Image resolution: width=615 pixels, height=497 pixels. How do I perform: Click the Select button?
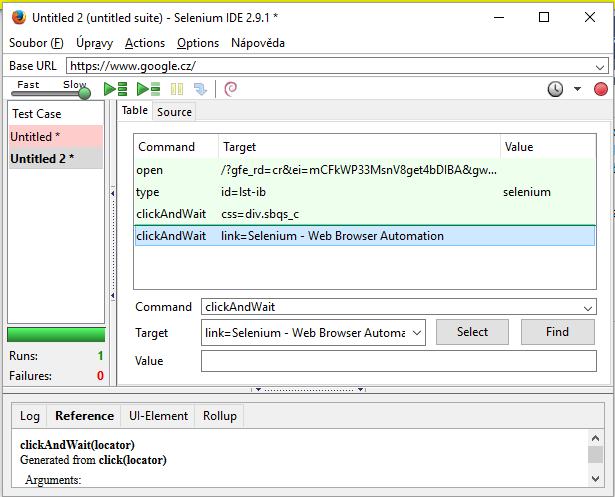click(x=472, y=332)
